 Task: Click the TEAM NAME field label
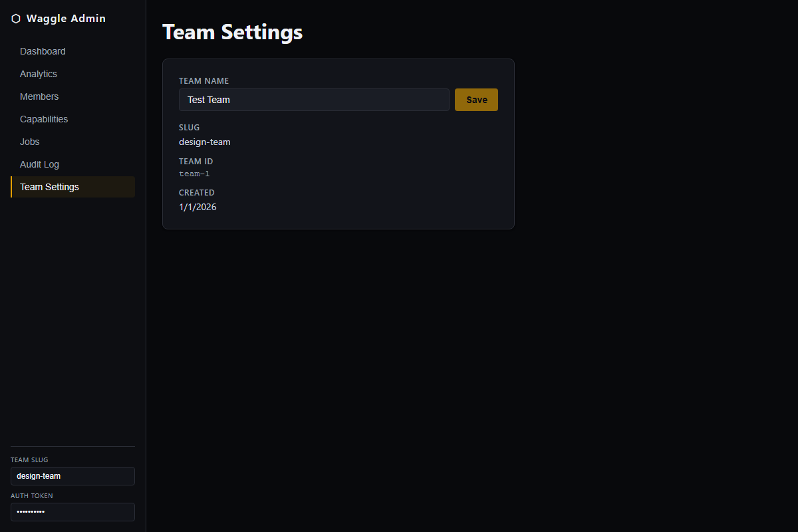(203, 80)
